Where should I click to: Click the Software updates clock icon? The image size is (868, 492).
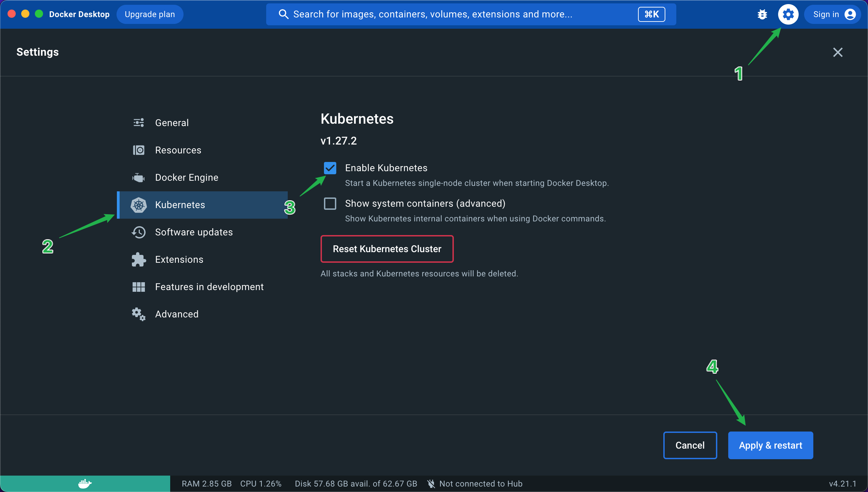click(x=138, y=232)
